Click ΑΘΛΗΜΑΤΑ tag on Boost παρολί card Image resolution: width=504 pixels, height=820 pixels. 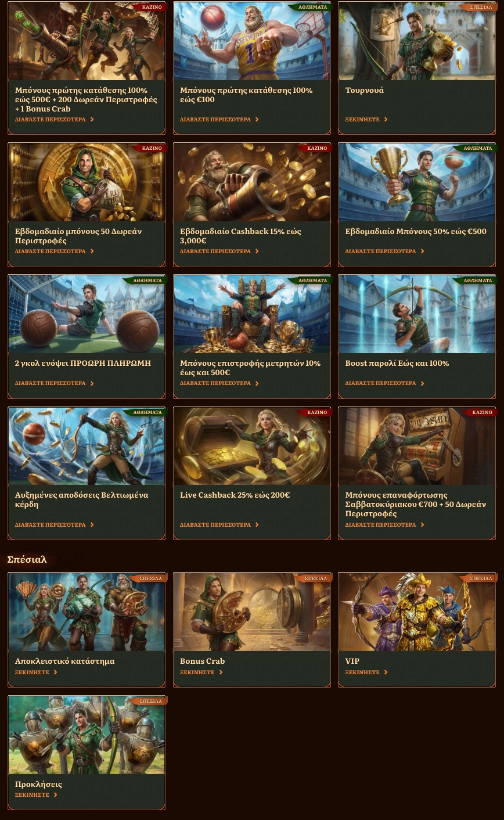(x=478, y=280)
